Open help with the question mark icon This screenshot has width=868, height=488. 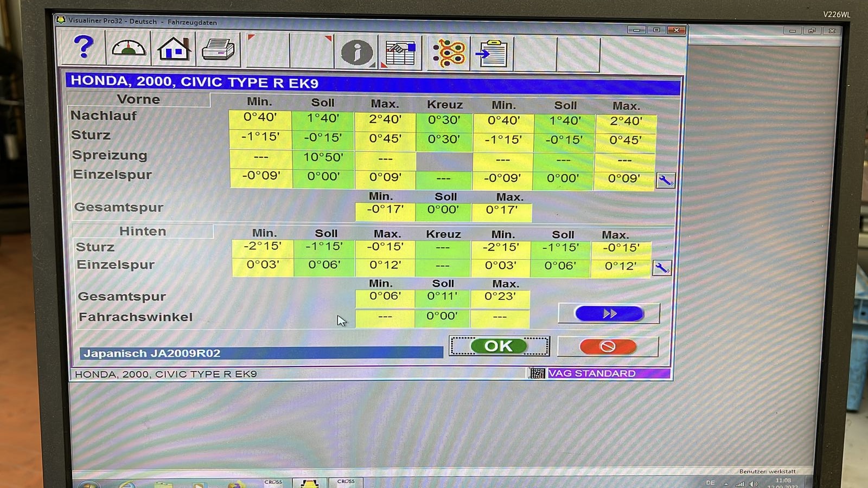pos(84,47)
